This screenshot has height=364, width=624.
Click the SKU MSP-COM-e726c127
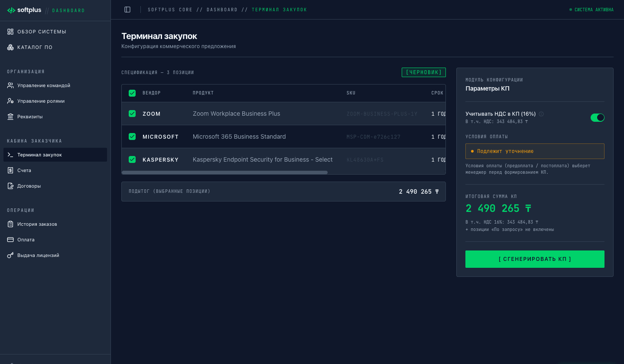coord(374,137)
